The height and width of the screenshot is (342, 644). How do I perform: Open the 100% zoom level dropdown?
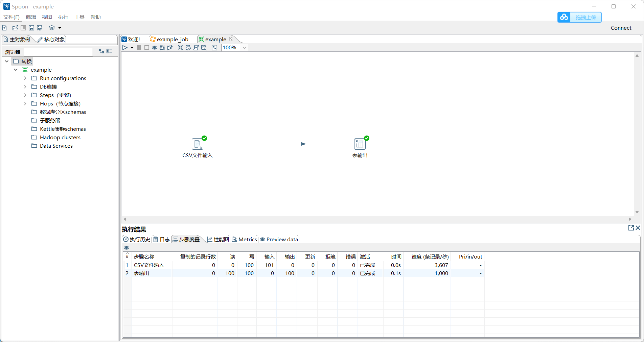coord(245,48)
